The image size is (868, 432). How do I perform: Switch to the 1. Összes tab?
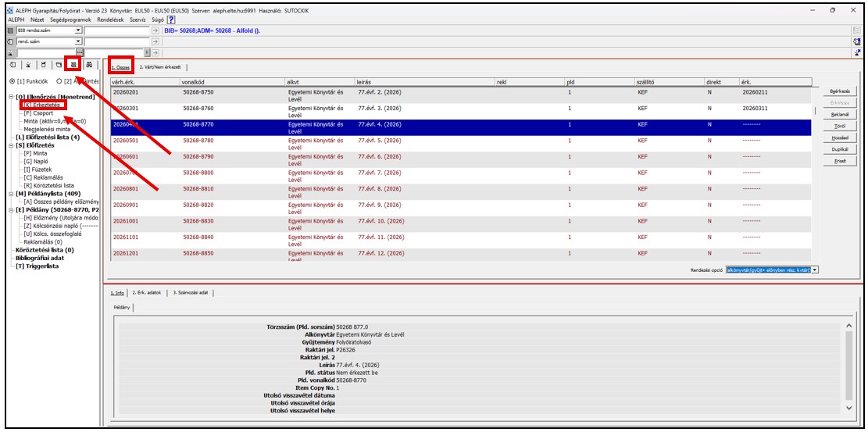120,67
